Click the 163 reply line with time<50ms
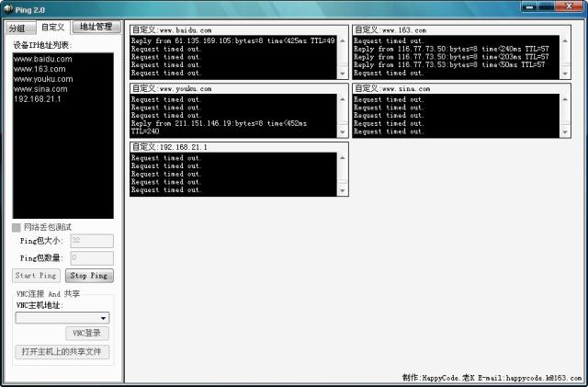This screenshot has height=387, width=588. click(x=449, y=65)
